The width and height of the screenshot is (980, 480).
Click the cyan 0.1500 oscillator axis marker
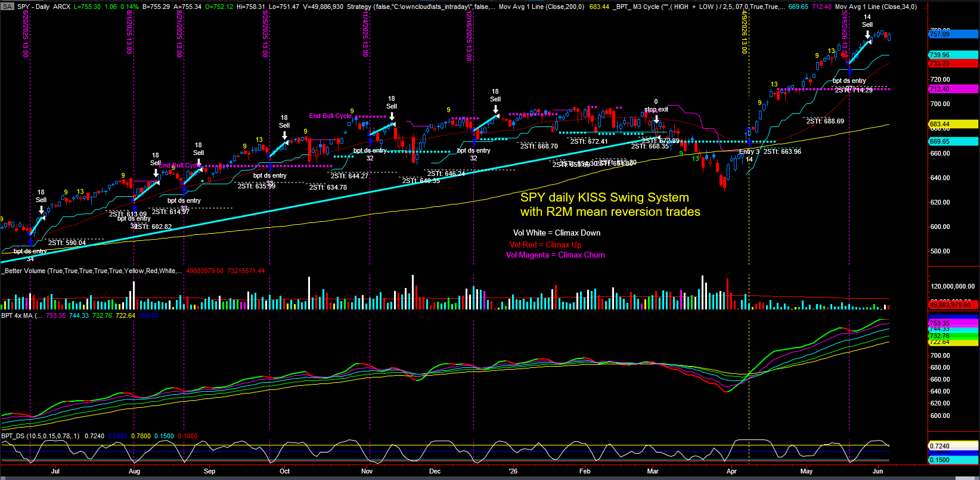coord(954,460)
